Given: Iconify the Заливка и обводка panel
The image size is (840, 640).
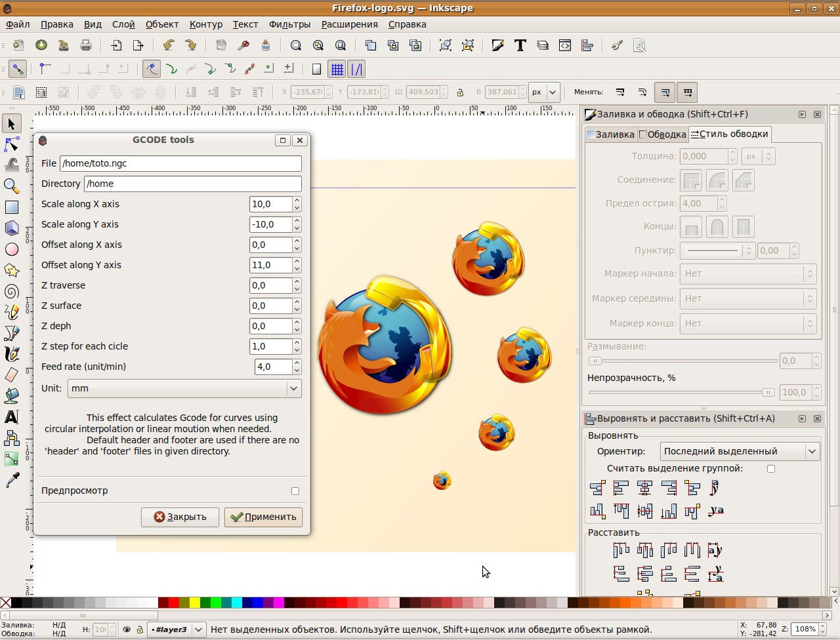Looking at the screenshot, I should [x=802, y=114].
